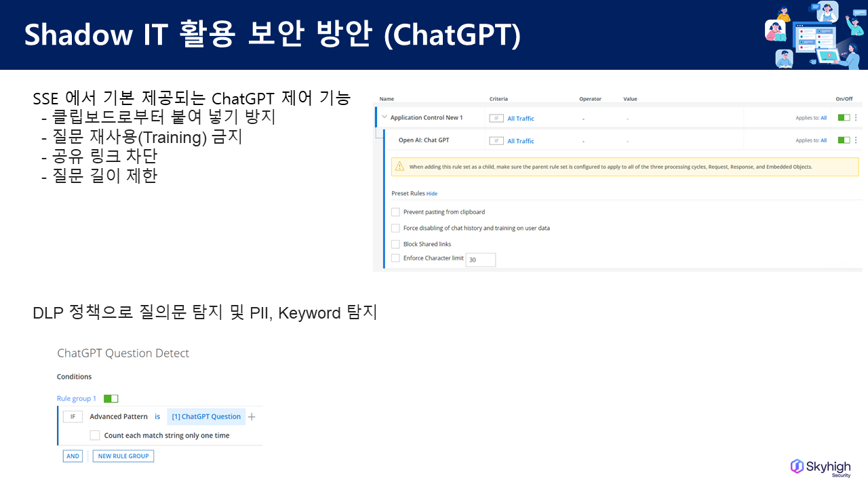868x488 pixels.
Task: Open the 'is' operator dropdown for Advanced Pattern
Action: pos(157,417)
